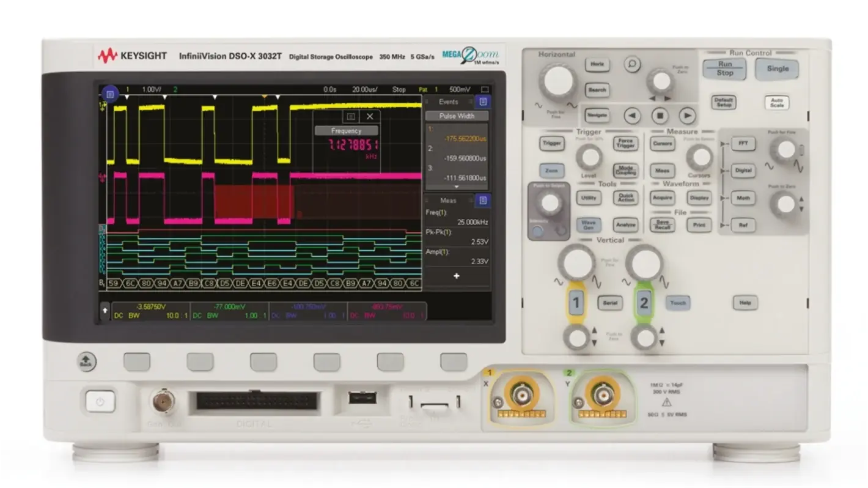The height and width of the screenshot is (488, 868).
Task: Adjust the trigger Level knob
Action: (x=590, y=158)
